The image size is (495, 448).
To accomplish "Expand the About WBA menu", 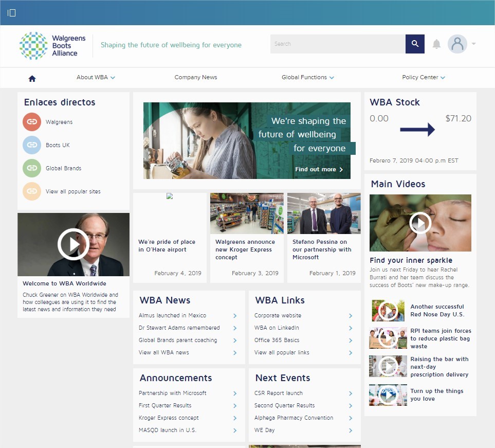I will click(96, 77).
